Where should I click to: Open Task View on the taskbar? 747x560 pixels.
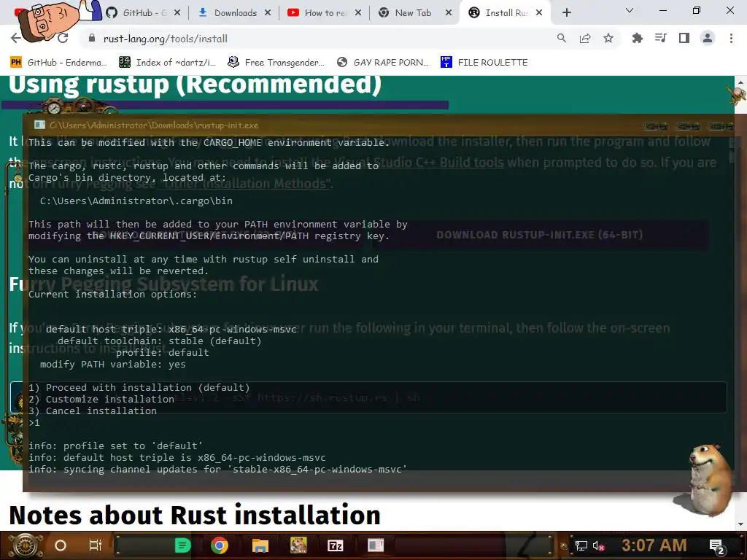click(96, 545)
